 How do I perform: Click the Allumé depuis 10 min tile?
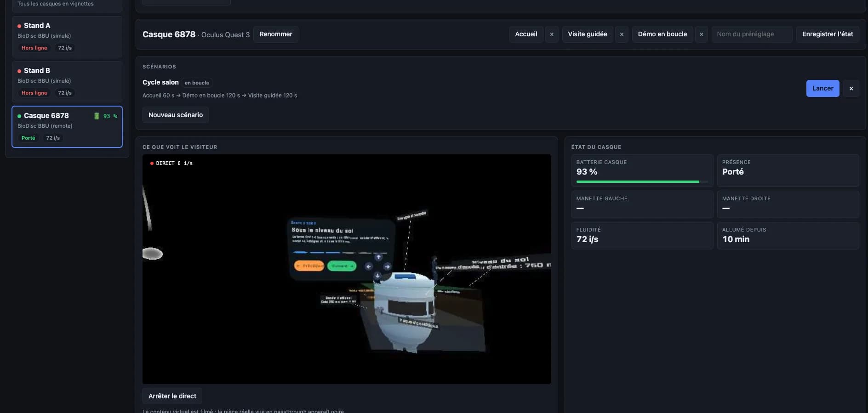tap(788, 236)
